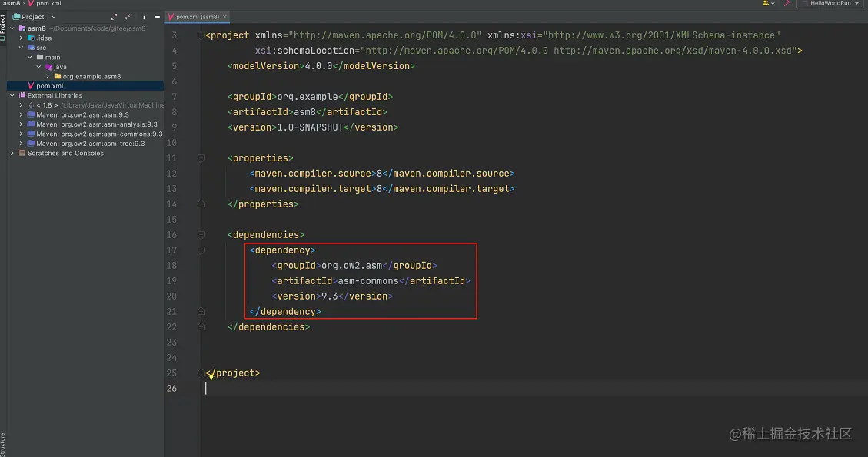This screenshot has width=868, height=457.
Task: Expand all nodes in Project panel
Action: [114, 17]
